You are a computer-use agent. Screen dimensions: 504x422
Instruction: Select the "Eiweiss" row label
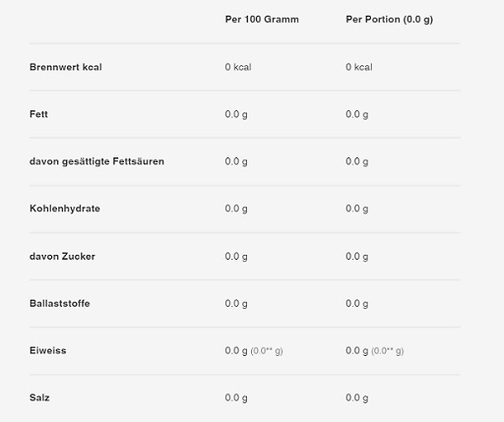48,351
